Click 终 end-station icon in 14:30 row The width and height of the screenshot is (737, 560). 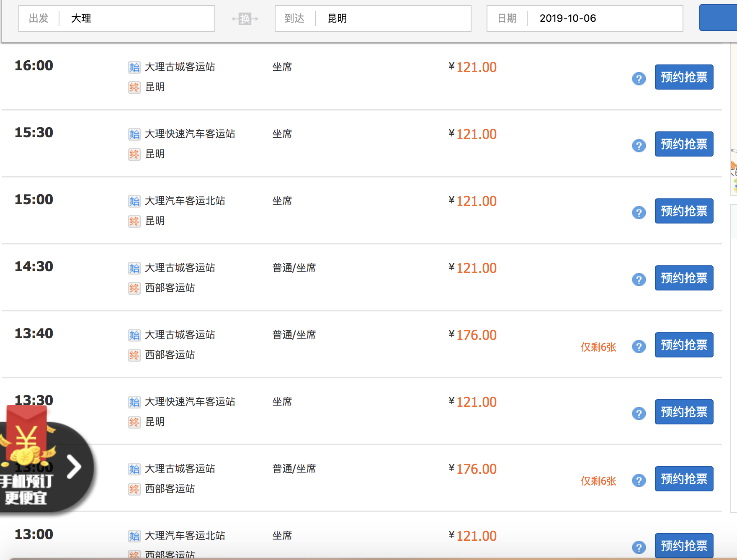click(x=134, y=288)
